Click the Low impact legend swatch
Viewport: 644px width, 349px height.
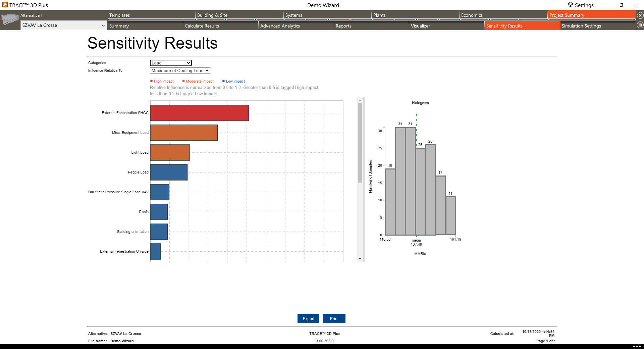point(223,81)
